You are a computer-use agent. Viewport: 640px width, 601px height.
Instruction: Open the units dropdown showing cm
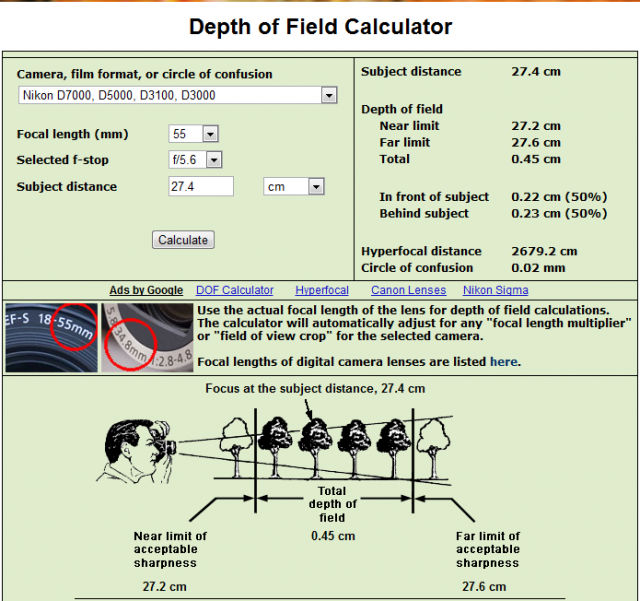coord(294,187)
